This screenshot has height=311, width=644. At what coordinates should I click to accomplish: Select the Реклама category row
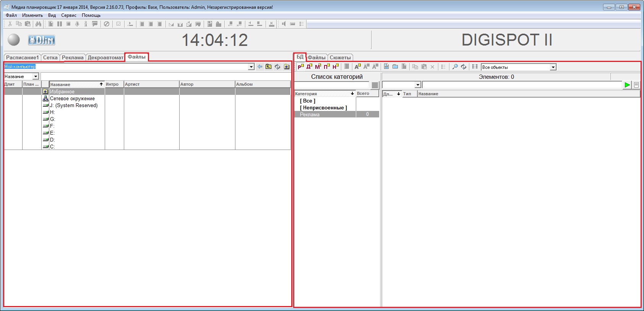coord(337,114)
